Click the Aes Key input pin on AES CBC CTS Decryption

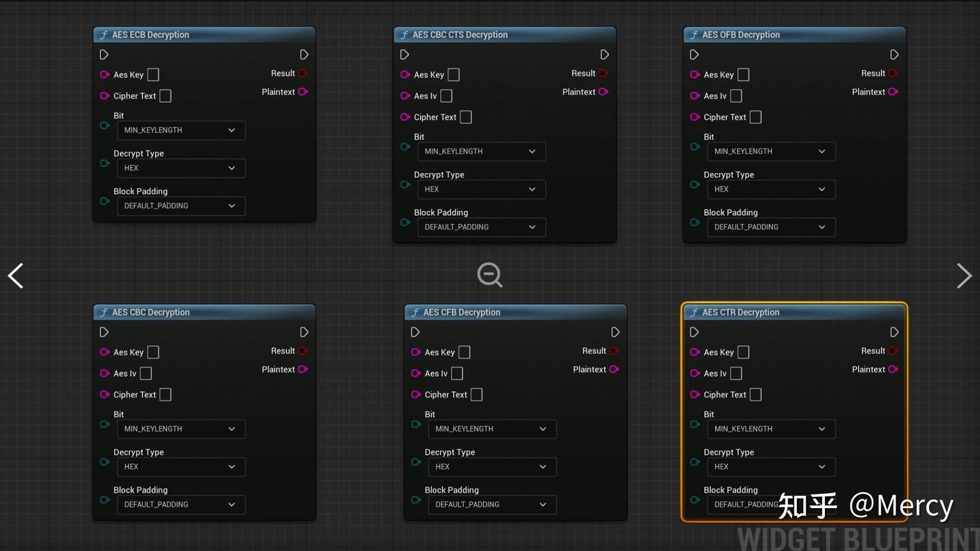406,74
